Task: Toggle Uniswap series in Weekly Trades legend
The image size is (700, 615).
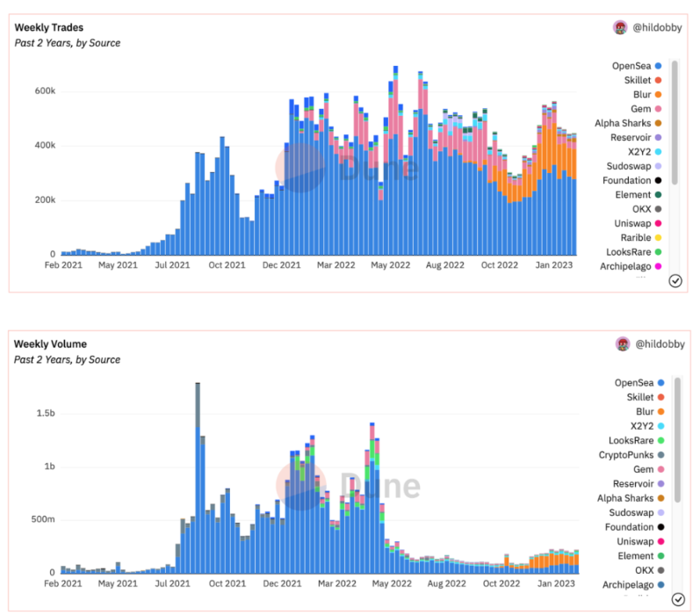Action: click(x=638, y=223)
